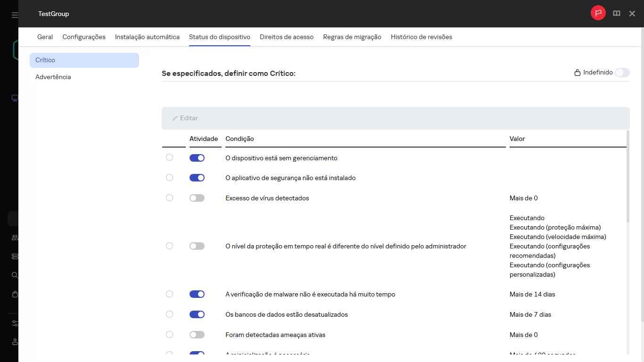Open the help documentation book icon
This screenshot has width=644, height=362.
tap(616, 13)
